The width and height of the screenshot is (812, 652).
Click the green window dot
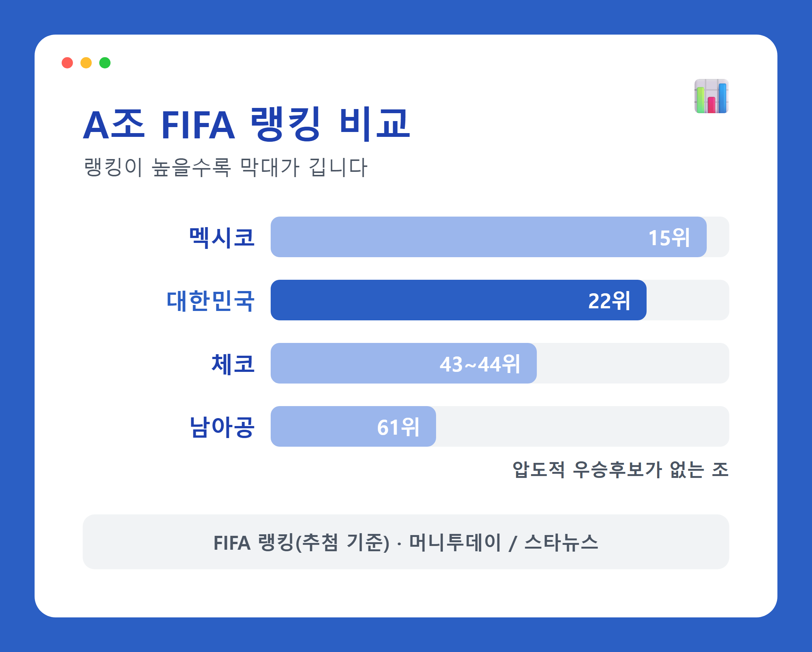click(105, 63)
